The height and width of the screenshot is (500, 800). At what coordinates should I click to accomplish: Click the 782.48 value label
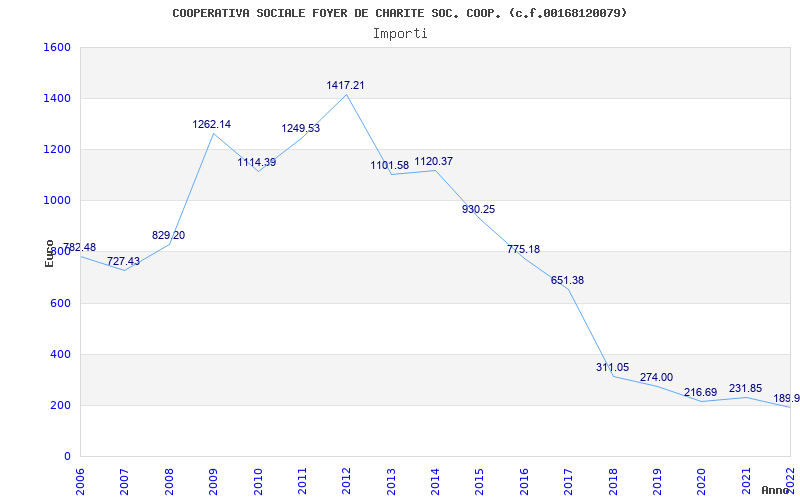(79, 247)
